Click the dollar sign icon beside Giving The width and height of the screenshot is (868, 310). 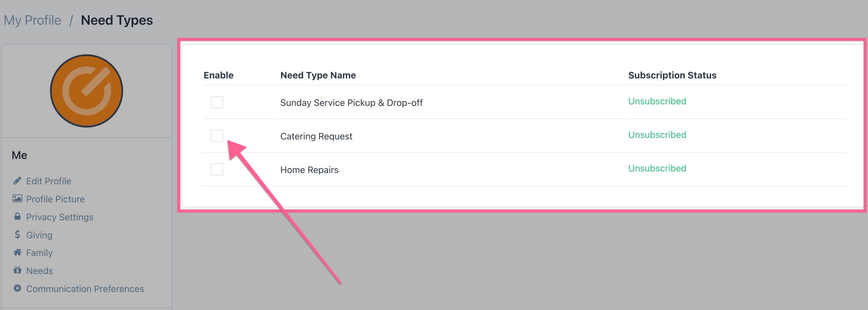(x=17, y=234)
